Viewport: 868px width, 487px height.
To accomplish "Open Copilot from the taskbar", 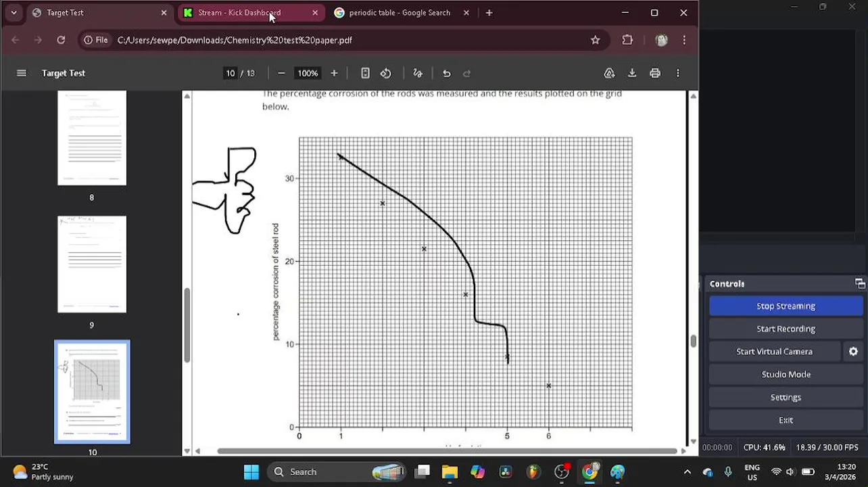I will [477, 471].
